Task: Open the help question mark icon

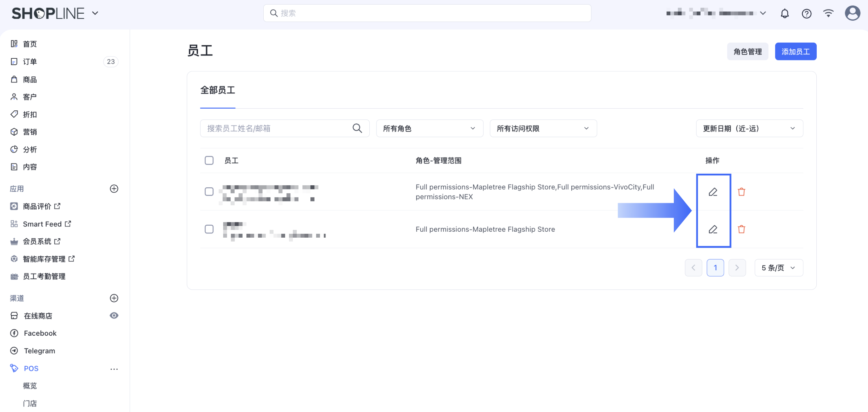Action: [x=806, y=13]
